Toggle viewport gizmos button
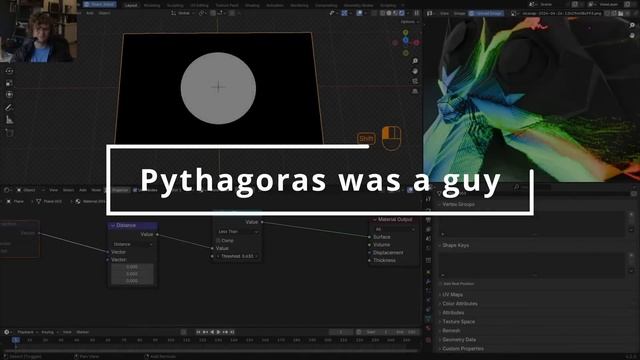640x360 pixels. (344, 13)
